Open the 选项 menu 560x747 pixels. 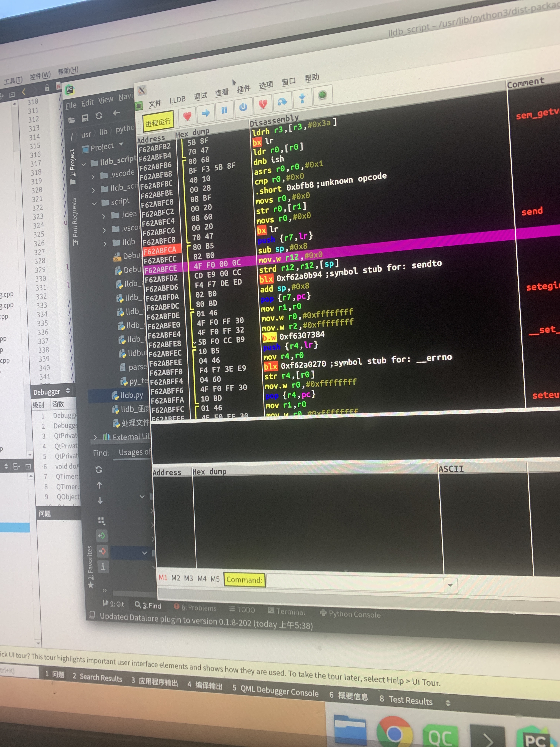tap(266, 85)
